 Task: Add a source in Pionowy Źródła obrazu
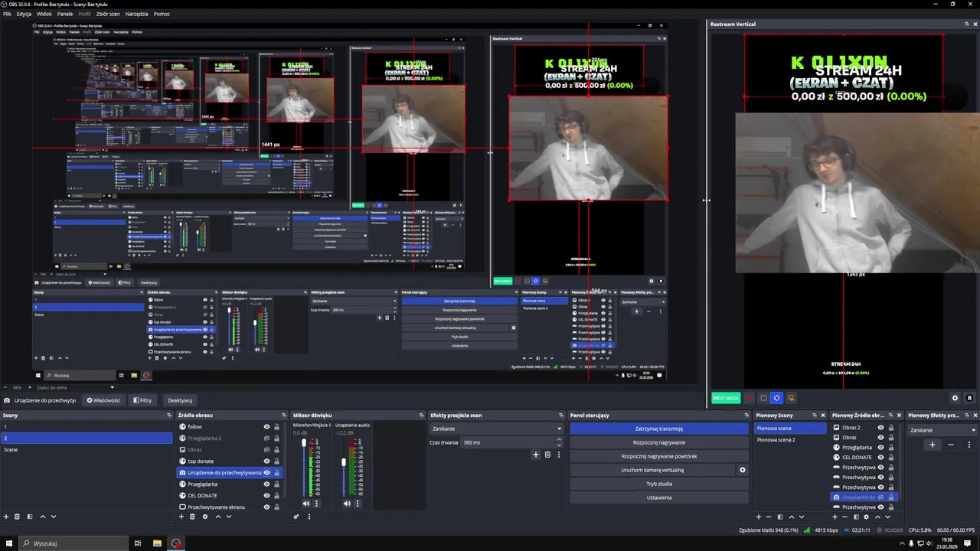(x=835, y=517)
